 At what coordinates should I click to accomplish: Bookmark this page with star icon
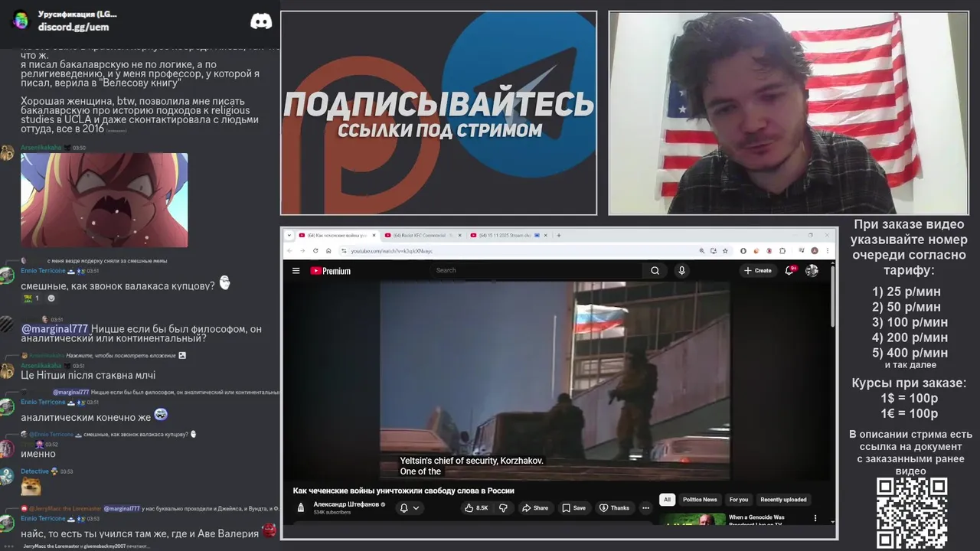[726, 251]
